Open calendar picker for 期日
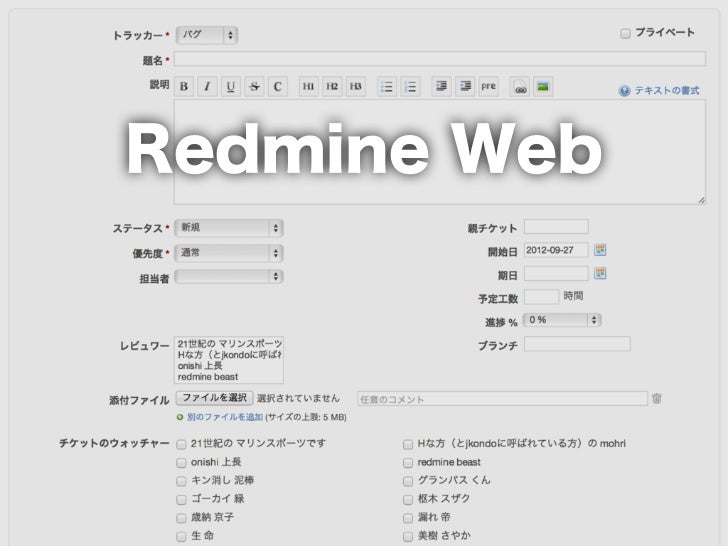 (x=600, y=273)
